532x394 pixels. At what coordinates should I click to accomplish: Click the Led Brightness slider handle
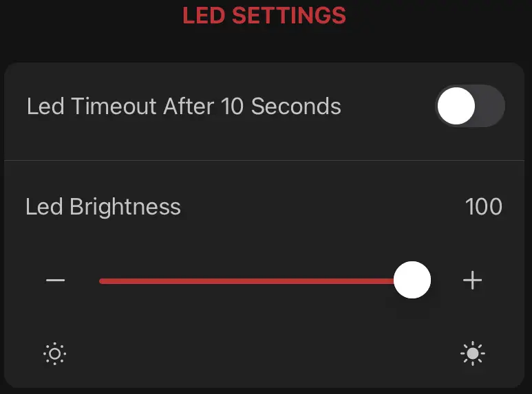412,281
